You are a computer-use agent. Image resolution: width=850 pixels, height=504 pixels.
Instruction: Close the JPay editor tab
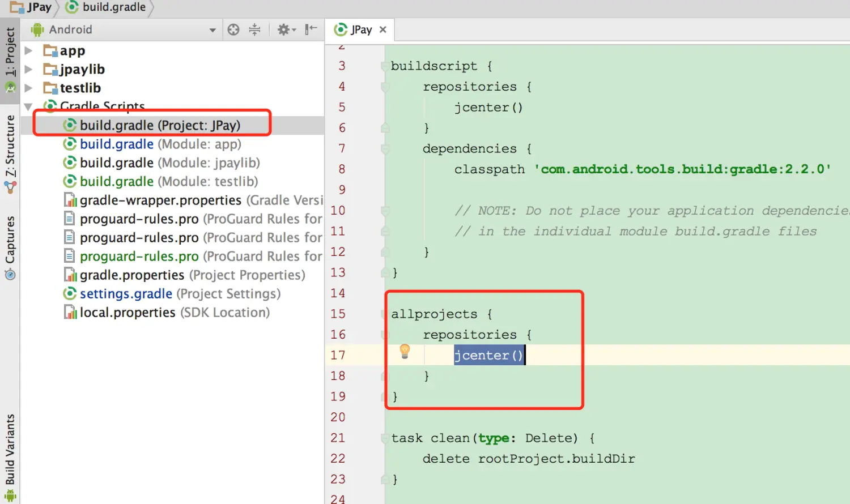pyautogui.click(x=383, y=29)
